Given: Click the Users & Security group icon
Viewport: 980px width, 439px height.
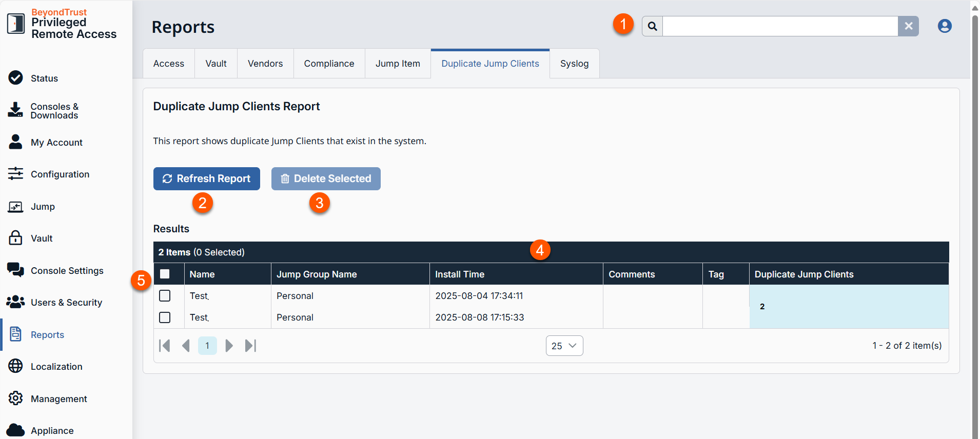Looking at the screenshot, I should coord(16,302).
